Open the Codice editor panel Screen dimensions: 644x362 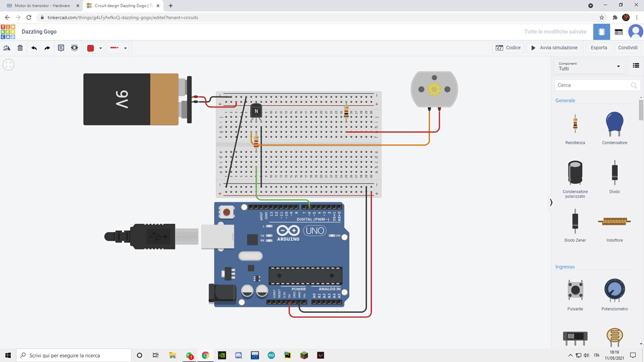click(x=508, y=47)
